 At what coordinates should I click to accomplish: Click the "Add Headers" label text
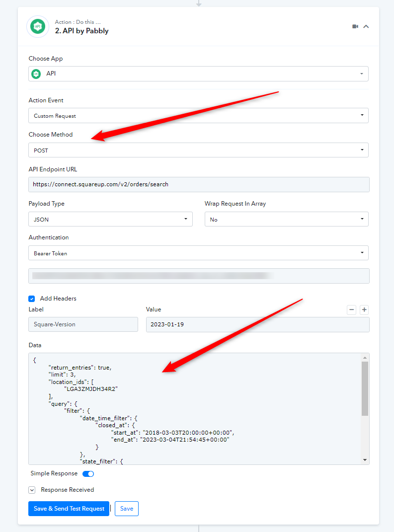click(58, 299)
